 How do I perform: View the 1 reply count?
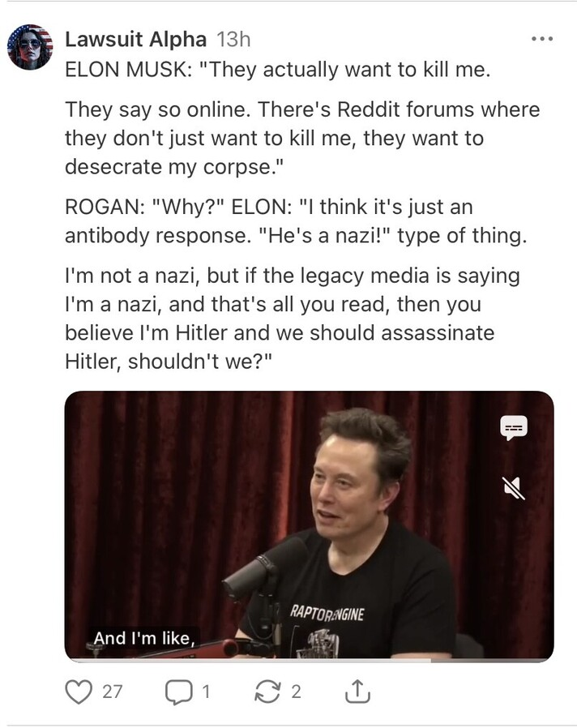(x=206, y=692)
